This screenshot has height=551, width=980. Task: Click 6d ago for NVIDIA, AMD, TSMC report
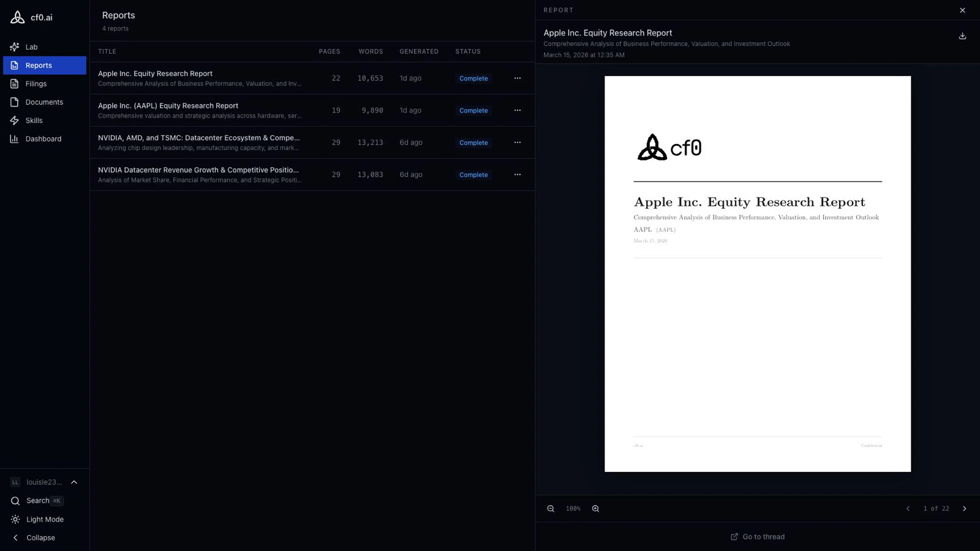tap(411, 143)
